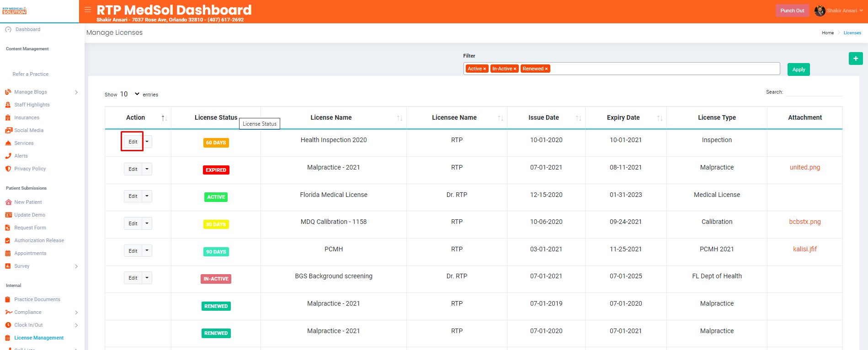Open Edit dropdown arrow for BGS Background screening
This screenshot has height=350, width=868.
147,278
